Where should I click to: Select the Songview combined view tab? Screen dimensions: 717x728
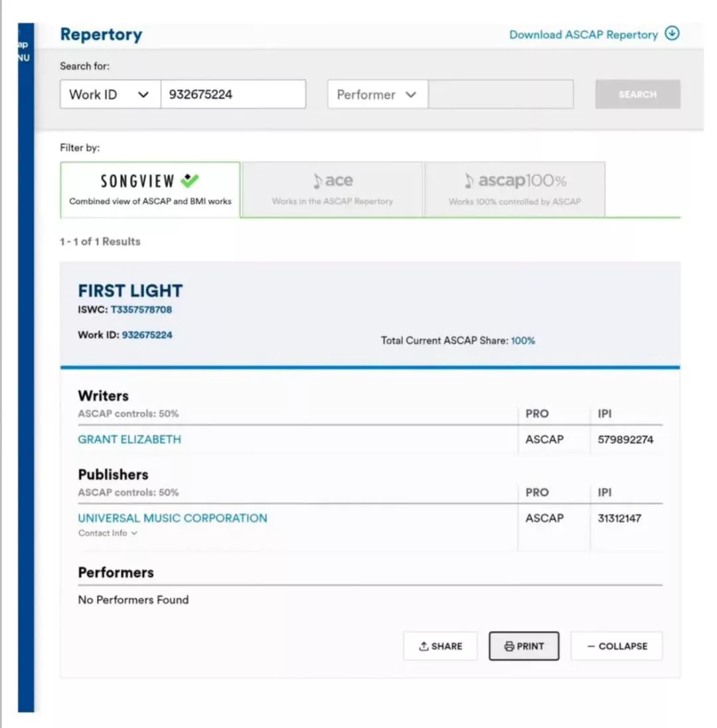pos(150,189)
